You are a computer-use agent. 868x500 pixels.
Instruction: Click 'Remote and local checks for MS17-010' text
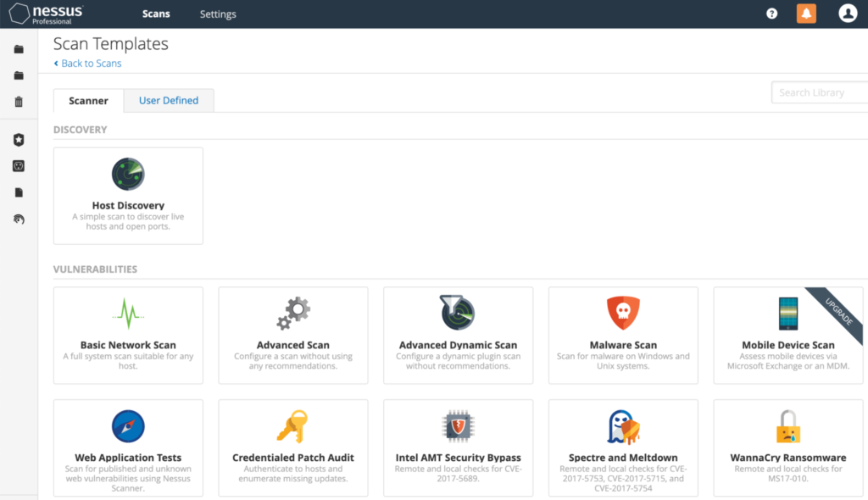(788, 474)
